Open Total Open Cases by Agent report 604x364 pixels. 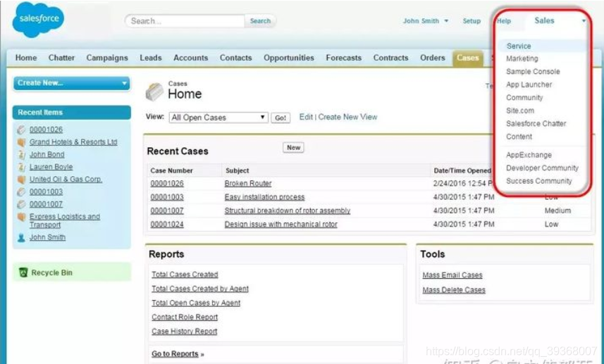tap(196, 303)
